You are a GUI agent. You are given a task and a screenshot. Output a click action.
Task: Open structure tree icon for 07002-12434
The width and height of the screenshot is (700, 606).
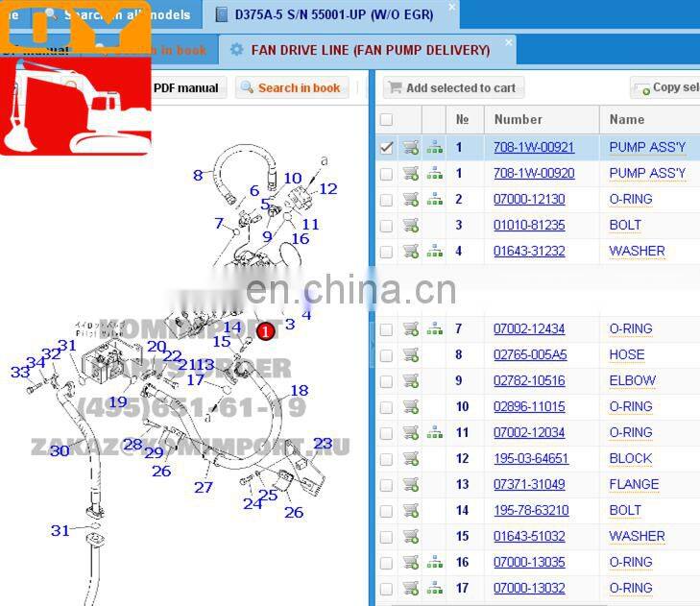[x=435, y=329]
